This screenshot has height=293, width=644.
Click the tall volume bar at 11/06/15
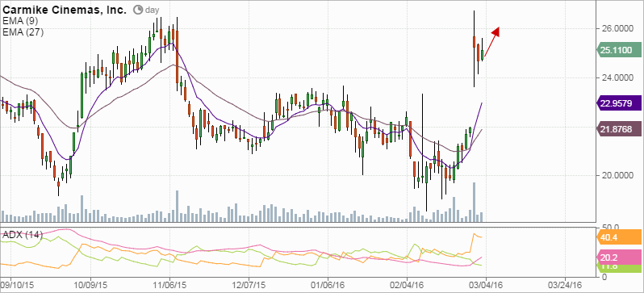(178, 207)
